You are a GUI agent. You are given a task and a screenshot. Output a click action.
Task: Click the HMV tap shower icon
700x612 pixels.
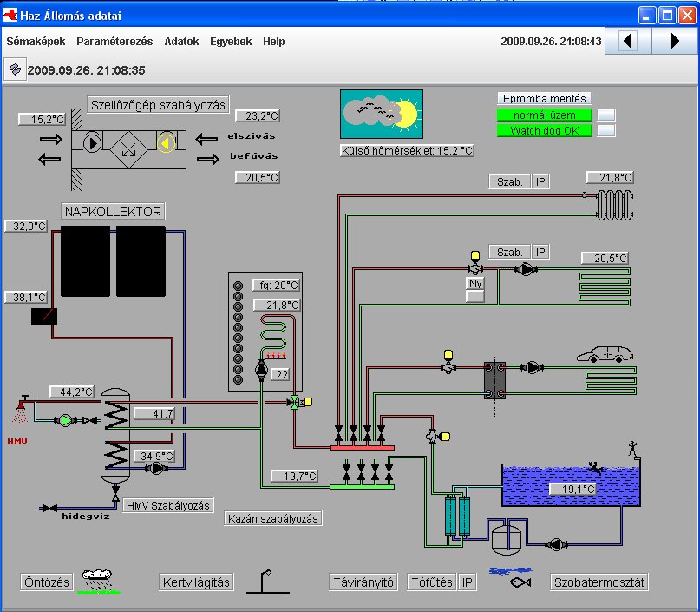pyautogui.click(x=21, y=410)
